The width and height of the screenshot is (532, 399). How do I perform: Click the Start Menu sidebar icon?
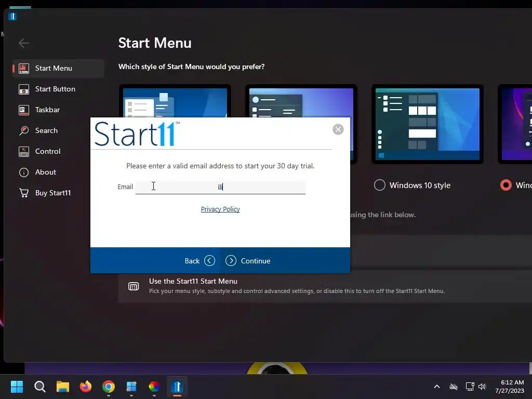pos(24,68)
